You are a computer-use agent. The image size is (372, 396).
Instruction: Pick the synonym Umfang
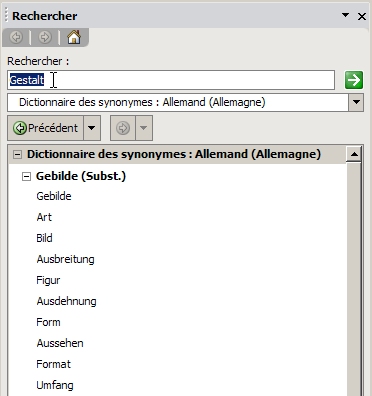[x=55, y=385]
